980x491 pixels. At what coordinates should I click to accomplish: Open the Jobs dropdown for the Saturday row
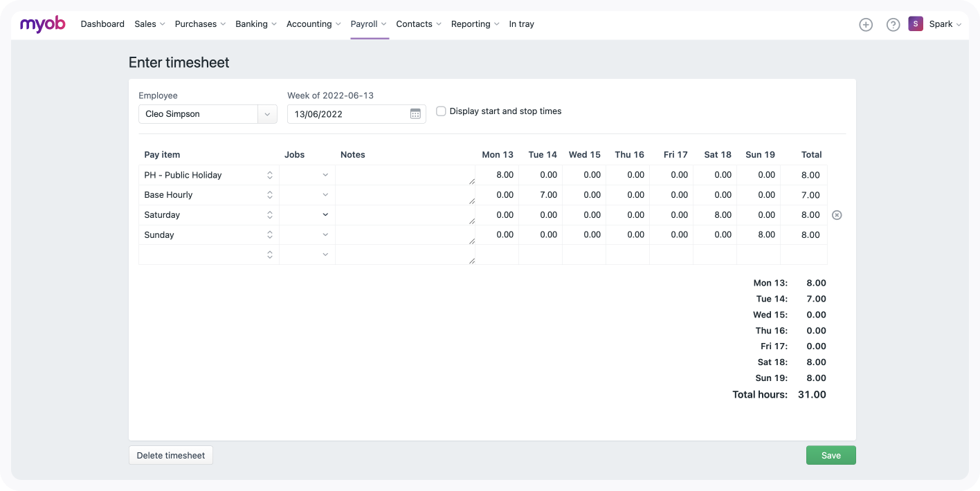click(x=325, y=214)
